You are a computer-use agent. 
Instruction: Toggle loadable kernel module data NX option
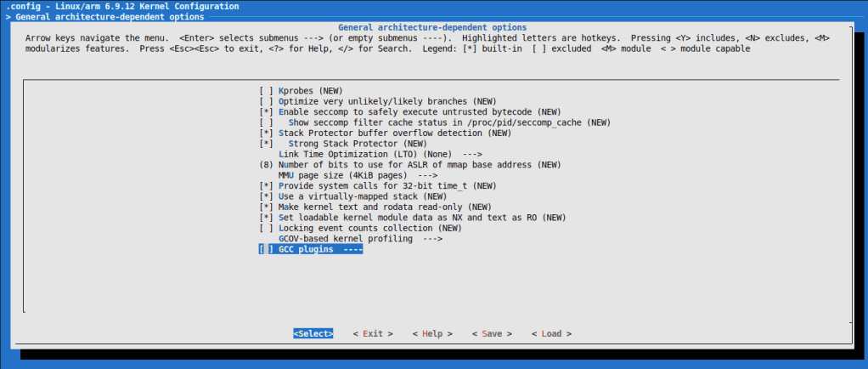(x=266, y=218)
